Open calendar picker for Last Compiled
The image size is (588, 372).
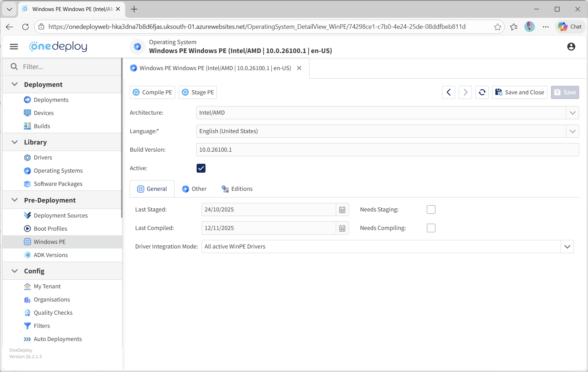342,228
